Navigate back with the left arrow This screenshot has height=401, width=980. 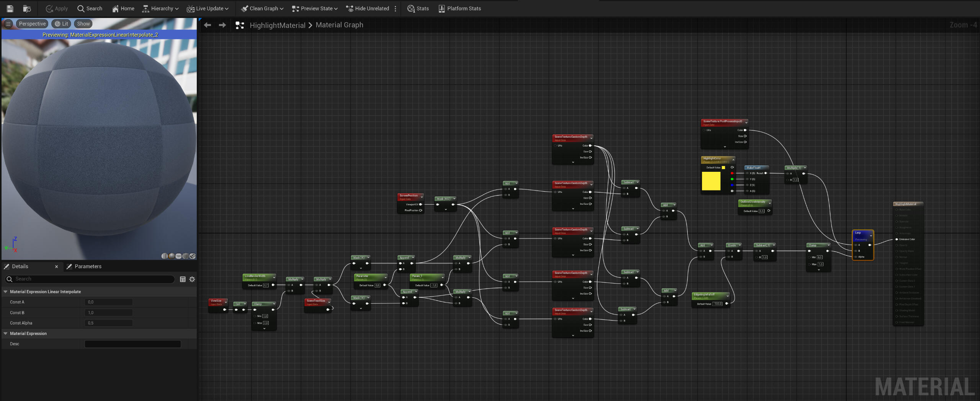tap(207, 25)
